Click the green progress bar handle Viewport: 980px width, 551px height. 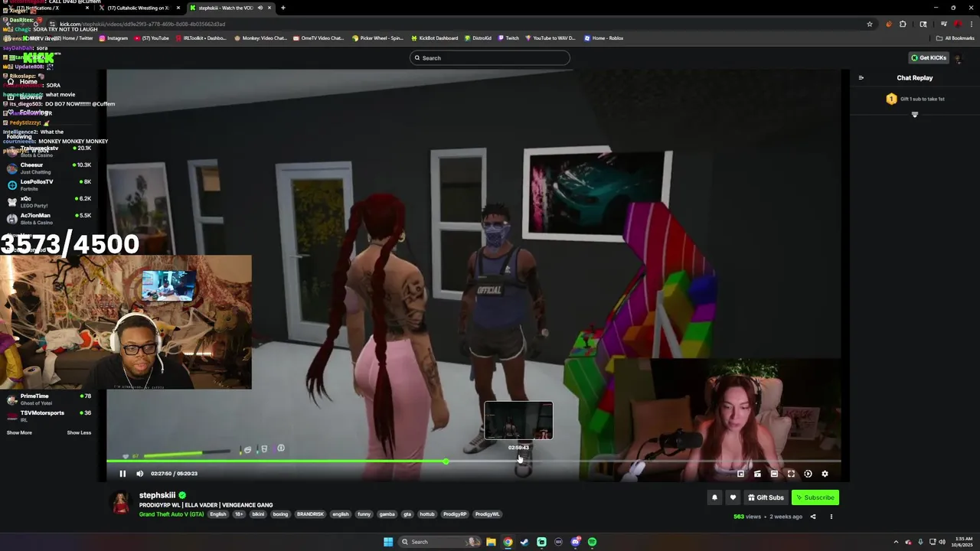pos(446,461)
